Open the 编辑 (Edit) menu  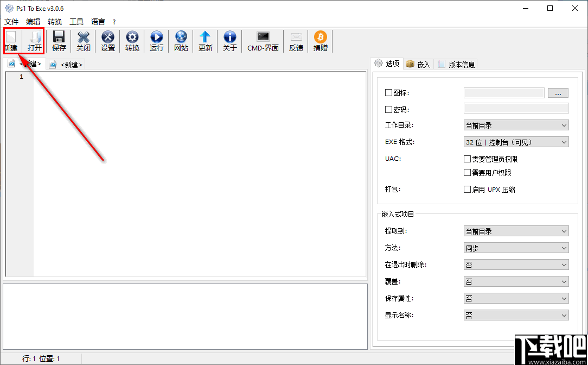click(33, 22)
